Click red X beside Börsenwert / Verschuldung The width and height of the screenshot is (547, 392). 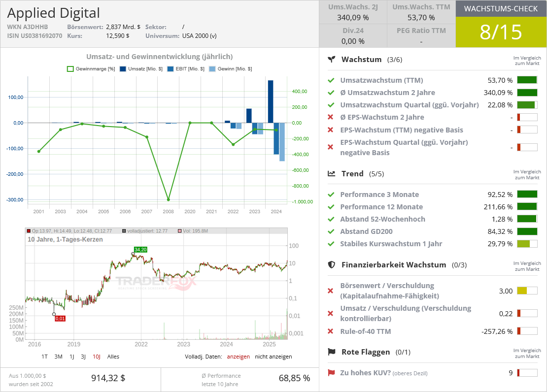331,291
